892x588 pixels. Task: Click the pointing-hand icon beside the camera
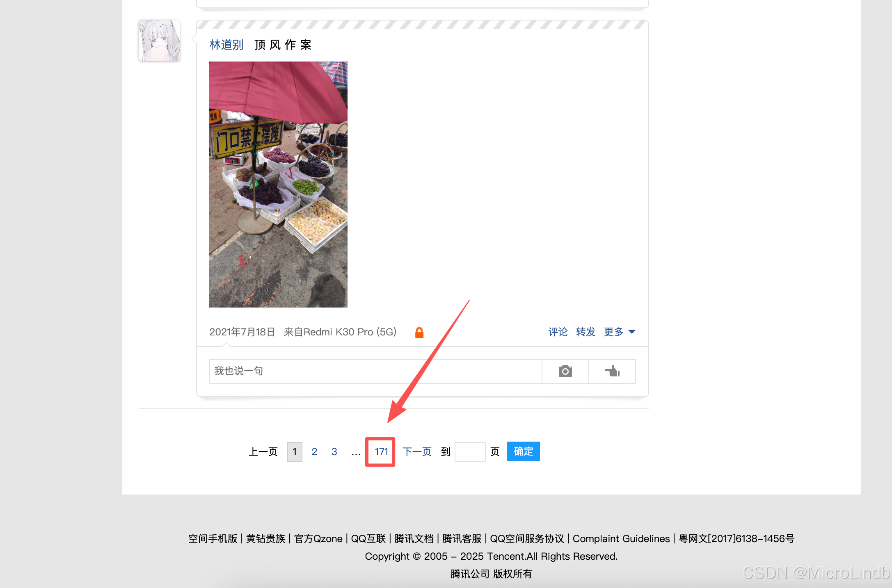[612, 371]
